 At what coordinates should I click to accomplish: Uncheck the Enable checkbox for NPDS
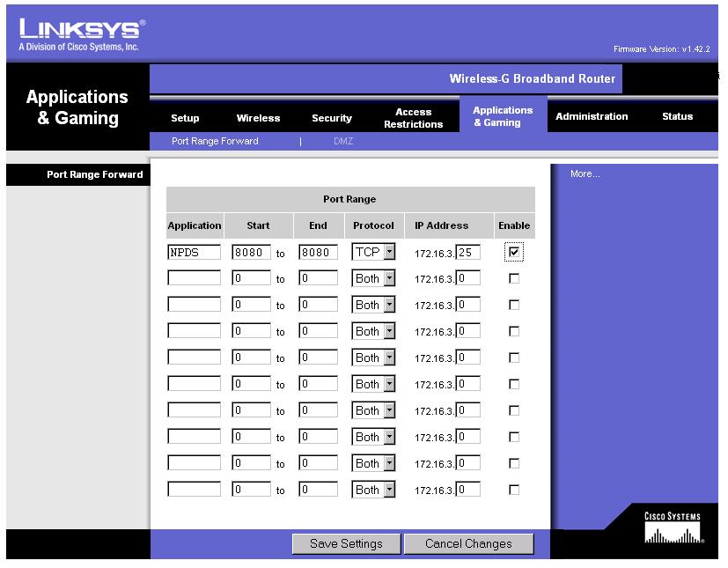coord(514,253)
